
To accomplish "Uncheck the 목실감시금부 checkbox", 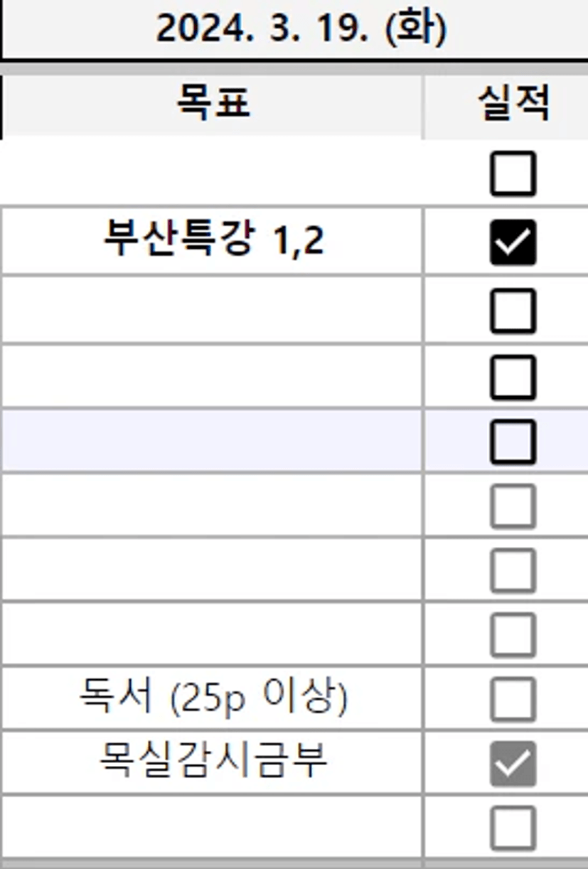I will (513, 764).
